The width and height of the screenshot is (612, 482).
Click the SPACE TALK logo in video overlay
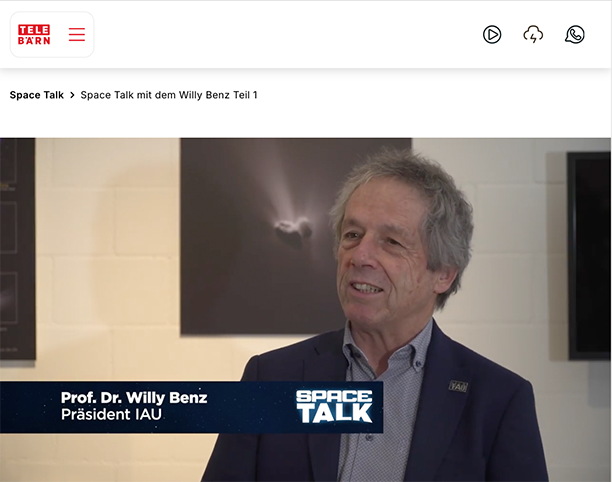[334, 406]
